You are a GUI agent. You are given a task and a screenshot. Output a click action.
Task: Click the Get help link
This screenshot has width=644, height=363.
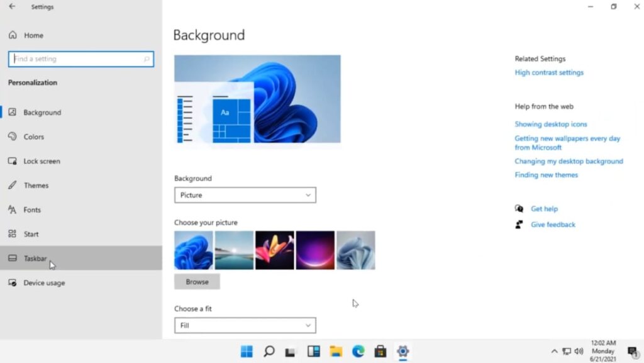pyautogui.click(x=544, y=209)
